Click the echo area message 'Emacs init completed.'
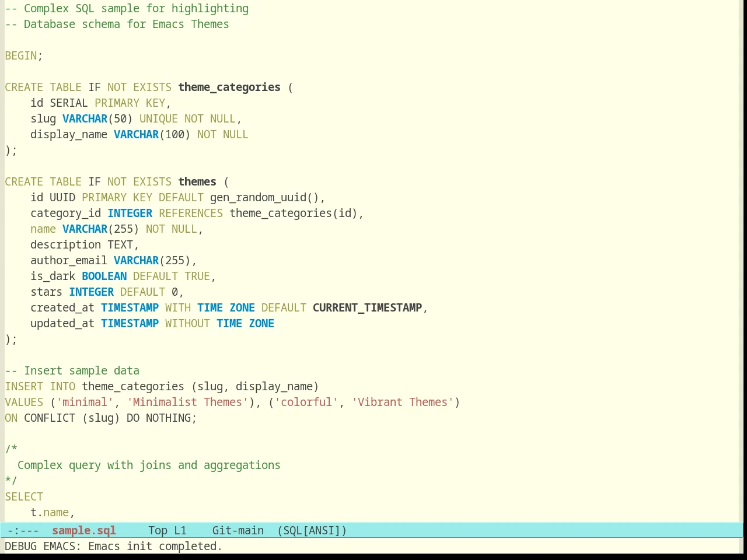 pyautogui.click(x=155, y=546)
